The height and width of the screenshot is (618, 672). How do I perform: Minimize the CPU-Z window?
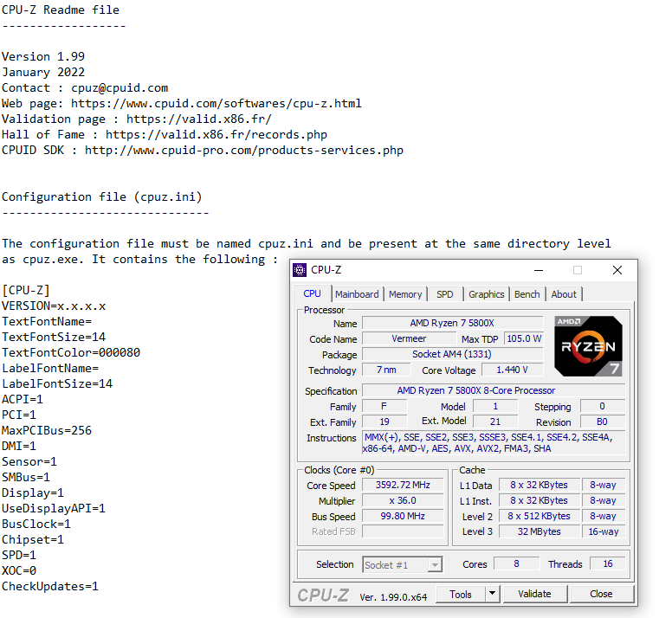[x=539, y=270]
